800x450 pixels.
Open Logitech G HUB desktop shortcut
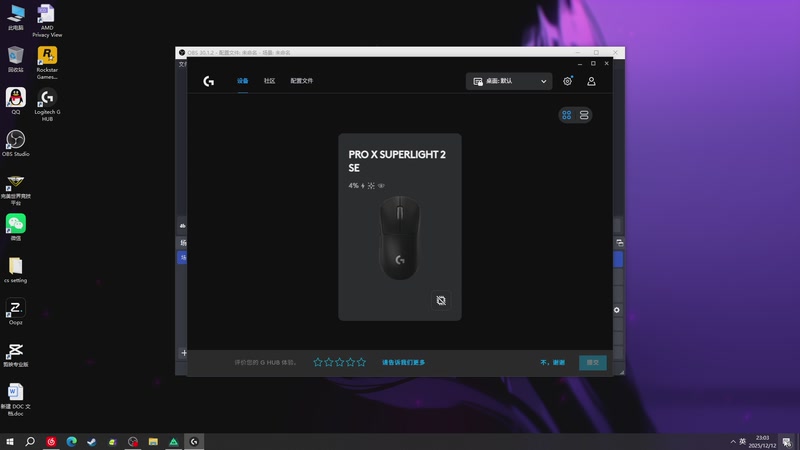pos(47,105)
